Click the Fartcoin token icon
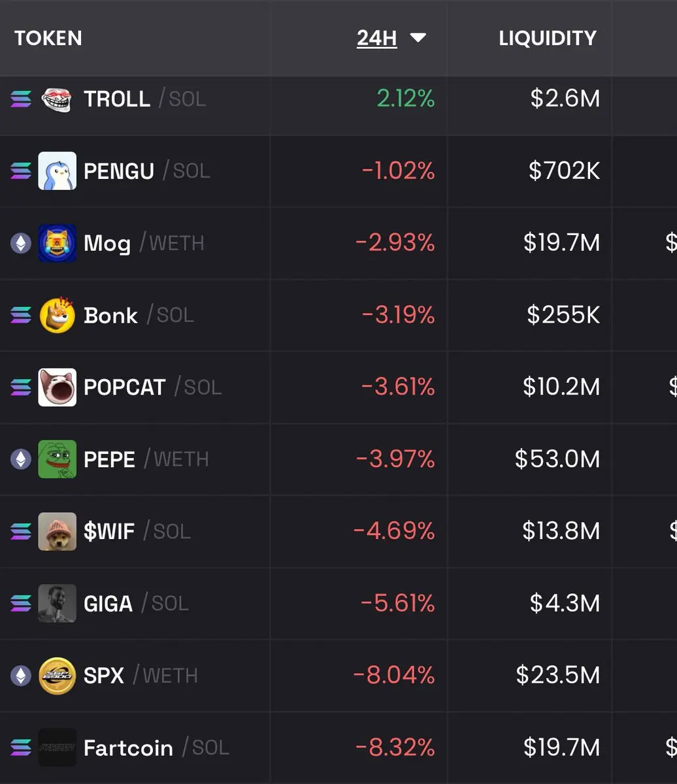 pos(57,747)
